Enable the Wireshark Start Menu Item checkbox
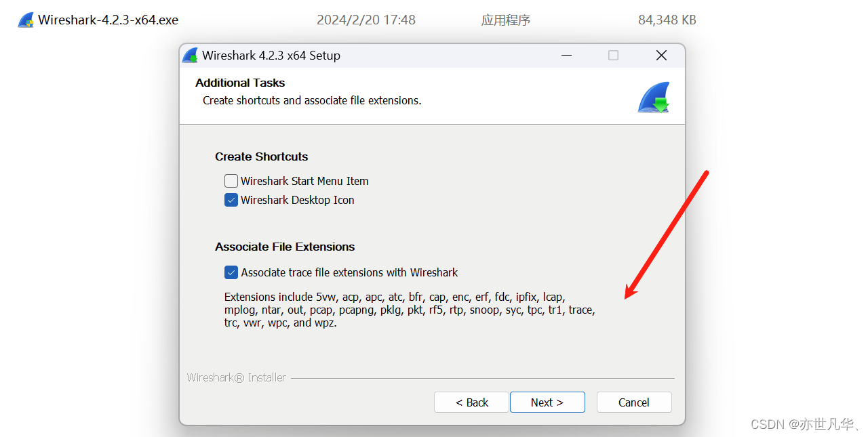The width and height of the screenshot is (868, 437). (231, 181)
